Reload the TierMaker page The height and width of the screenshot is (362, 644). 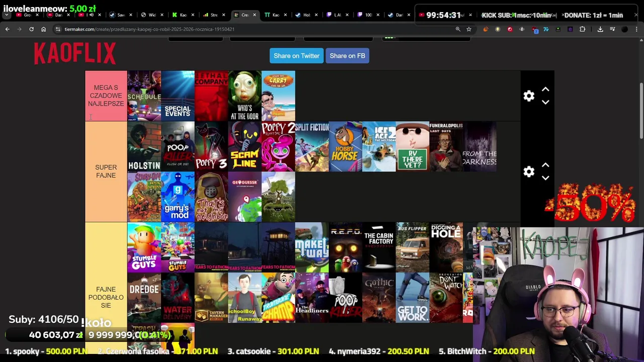point(31,29)
